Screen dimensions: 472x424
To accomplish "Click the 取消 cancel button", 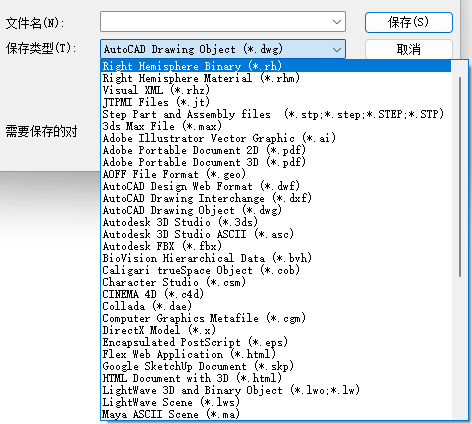I will [x=409, y=49].
